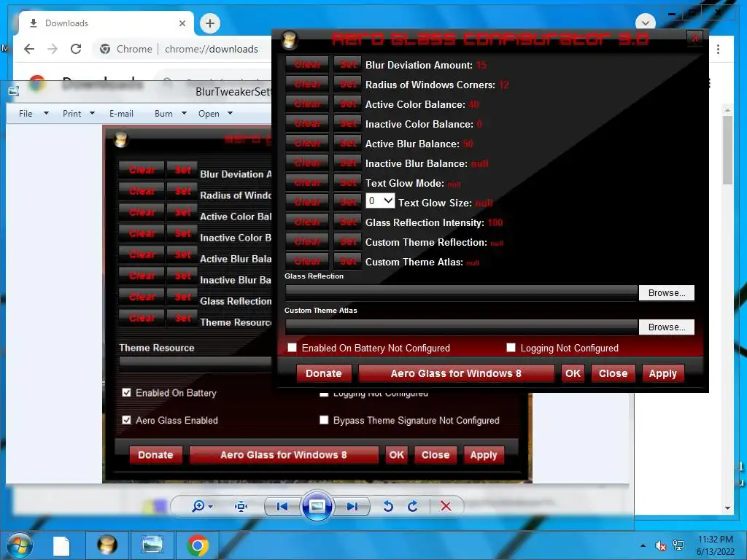Close Aero Glass Configurator with red X
The image size is (747, 560).
(694, 39)
